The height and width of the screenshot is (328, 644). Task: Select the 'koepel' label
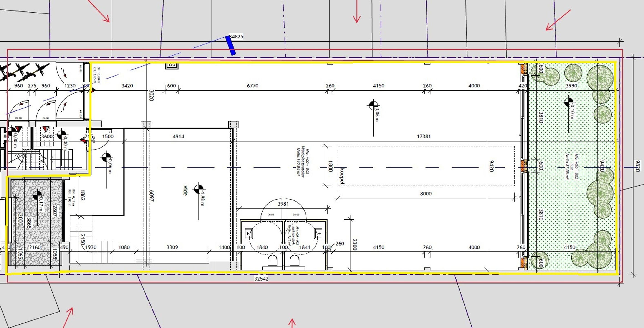click(342, 176)
